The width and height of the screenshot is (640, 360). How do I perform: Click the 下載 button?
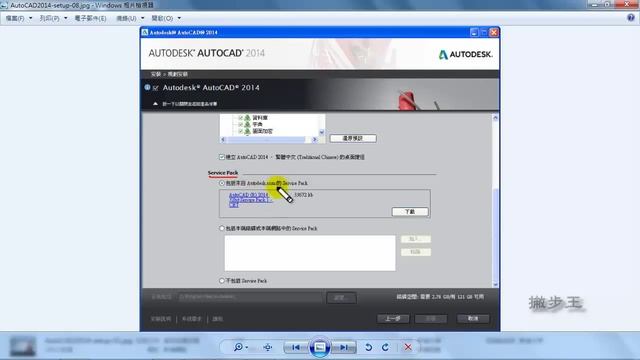(410, 211)
